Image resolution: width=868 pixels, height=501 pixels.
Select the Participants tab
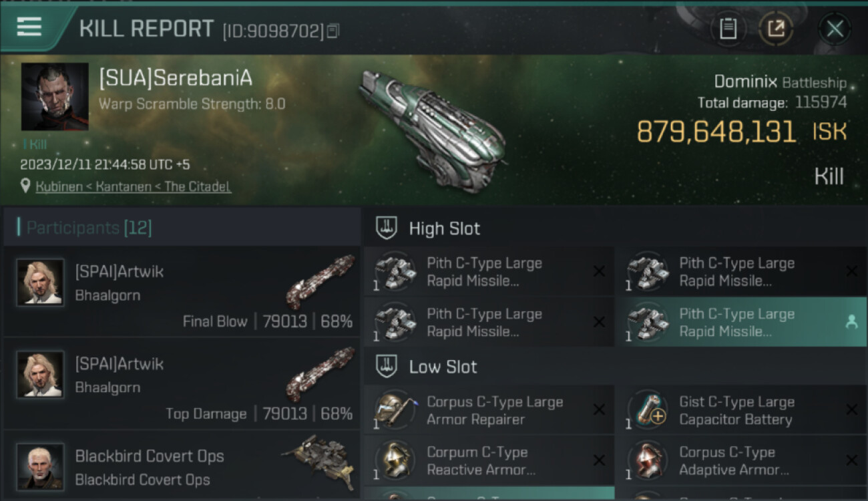[x=89, y=228]
